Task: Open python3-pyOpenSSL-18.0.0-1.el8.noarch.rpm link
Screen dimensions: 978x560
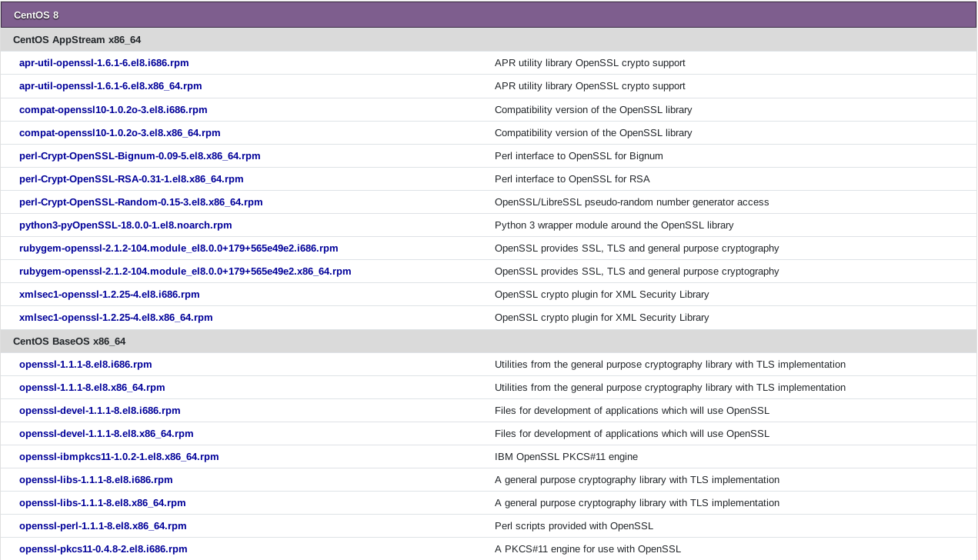Action: tap(125, 225)
